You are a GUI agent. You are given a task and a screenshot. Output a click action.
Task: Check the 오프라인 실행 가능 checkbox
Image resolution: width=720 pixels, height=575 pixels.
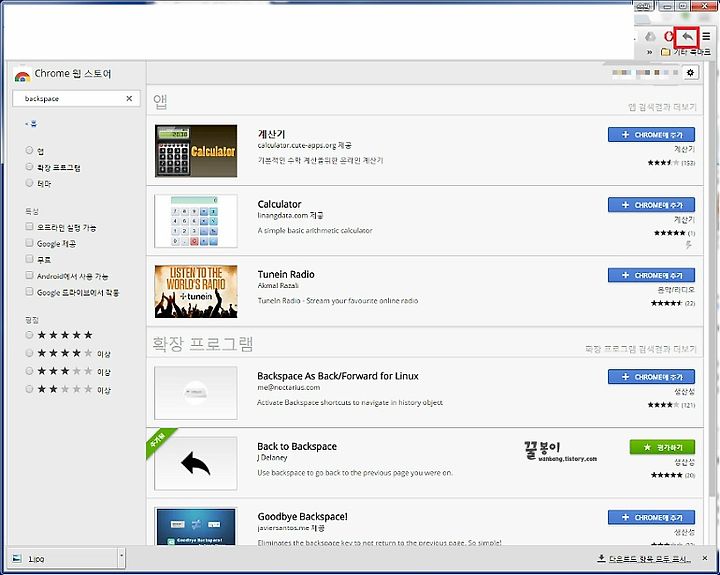tap(29, 226)
